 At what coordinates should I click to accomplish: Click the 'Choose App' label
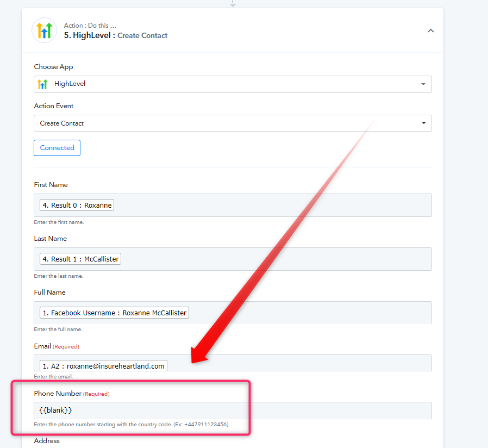(54, 67)
